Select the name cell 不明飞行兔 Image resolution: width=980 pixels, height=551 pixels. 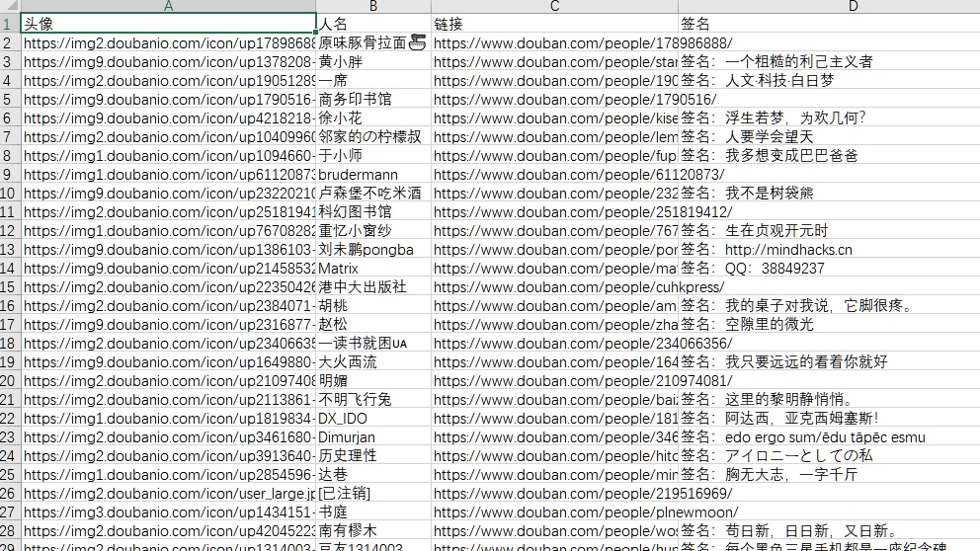click(x=373, y=399)
